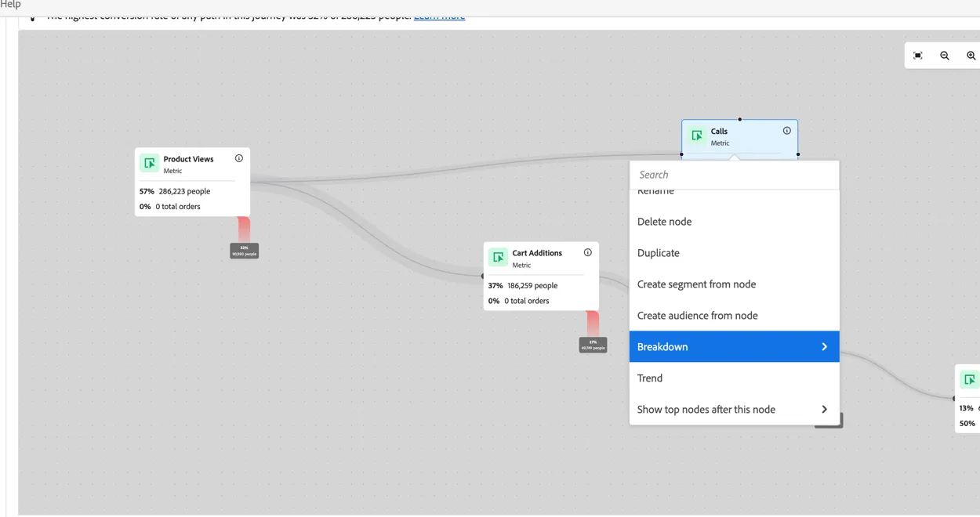
Task: Expand the Show top nodes submenu arrow
Action: 824,410
